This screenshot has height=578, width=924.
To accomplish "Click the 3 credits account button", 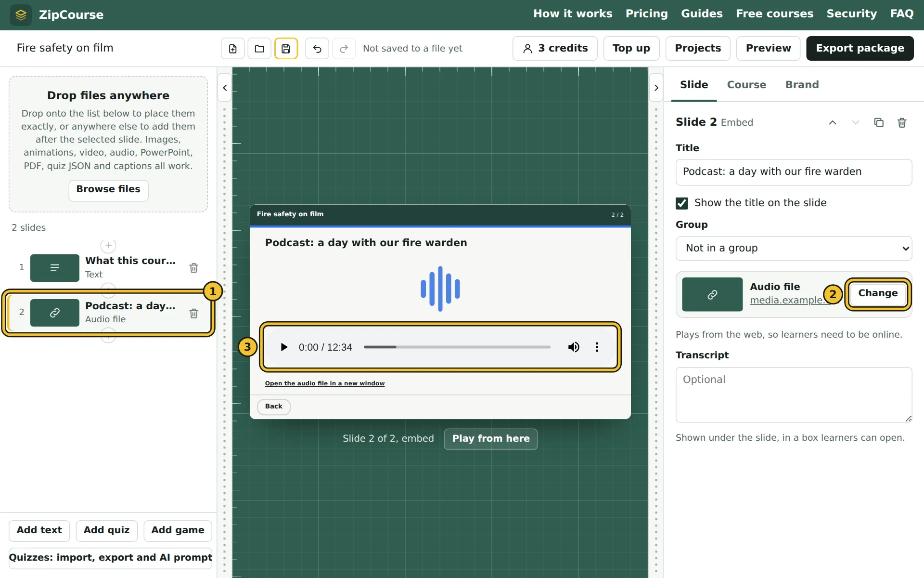I will point(555,49).
